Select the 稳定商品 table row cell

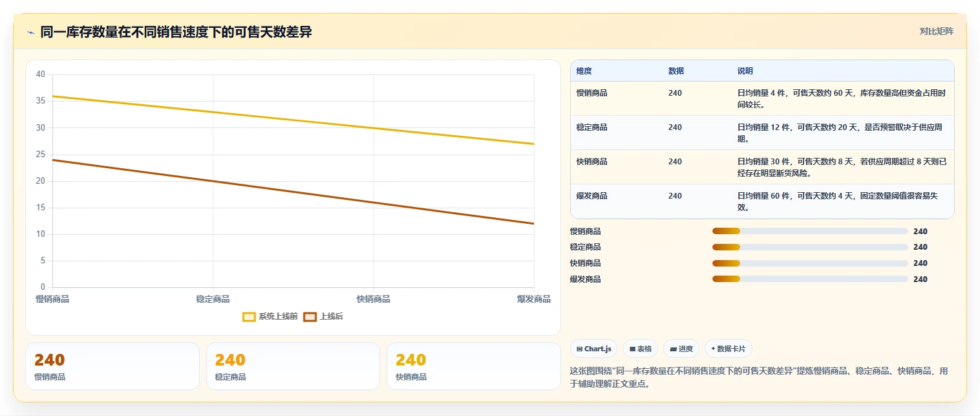tap(591, 127)
